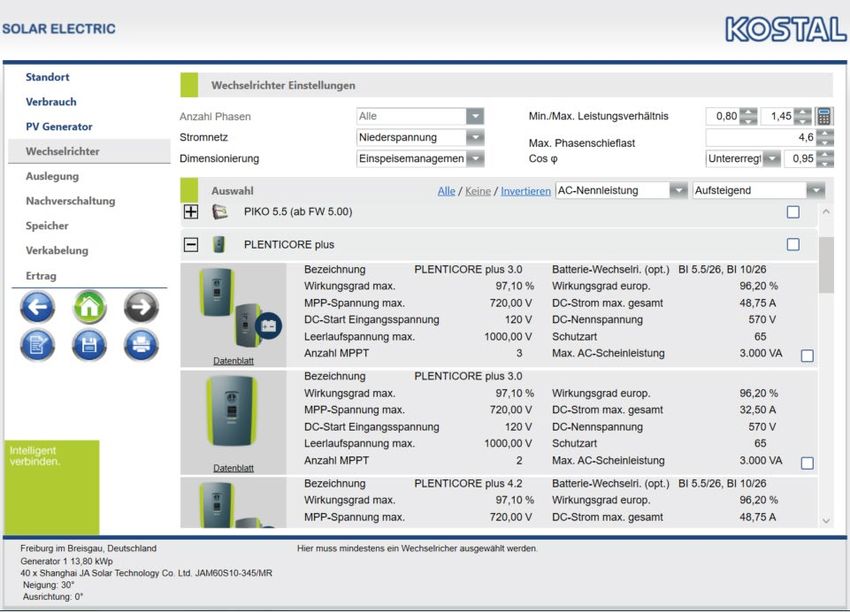Click the 'SOLAR ELECTRIC' header text

pos(59,29)
